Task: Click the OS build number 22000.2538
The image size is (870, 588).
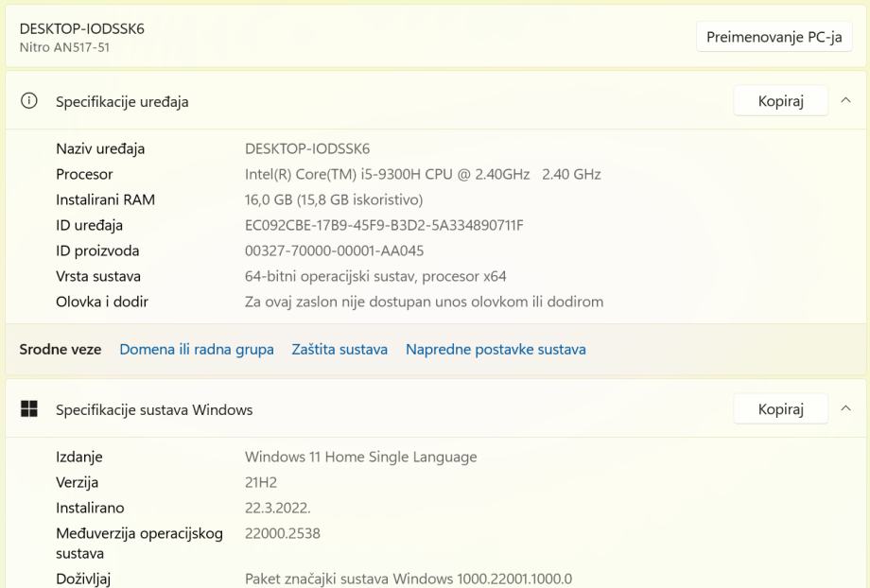Action: (x=283, y=533)
